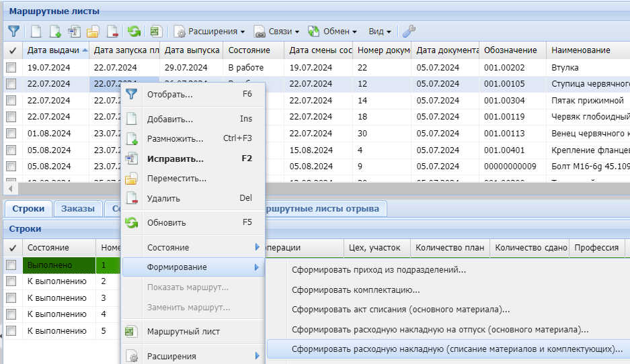The image size is (630, 364).
Task: Click the Excel export icon in toolbar
Action: pos(155,31)
